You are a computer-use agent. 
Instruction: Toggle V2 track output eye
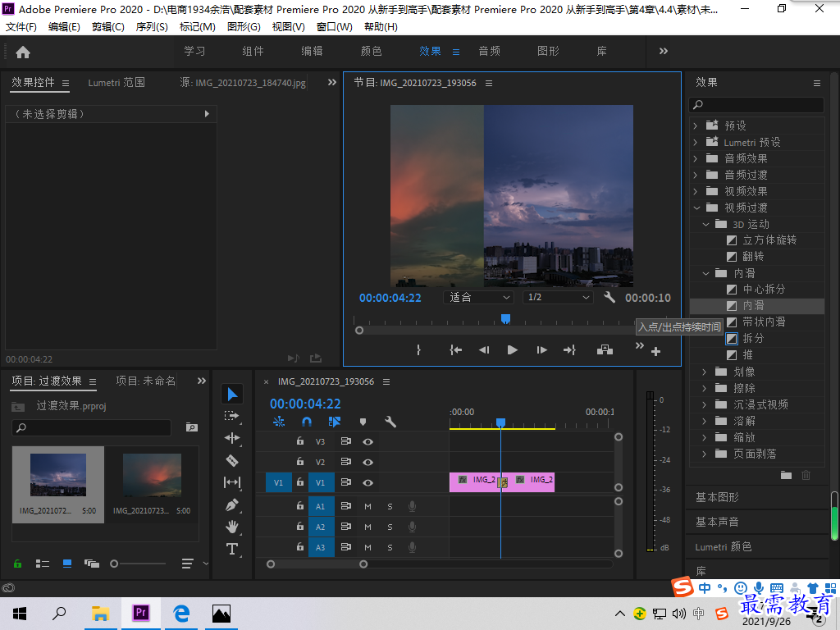point(367,462)
